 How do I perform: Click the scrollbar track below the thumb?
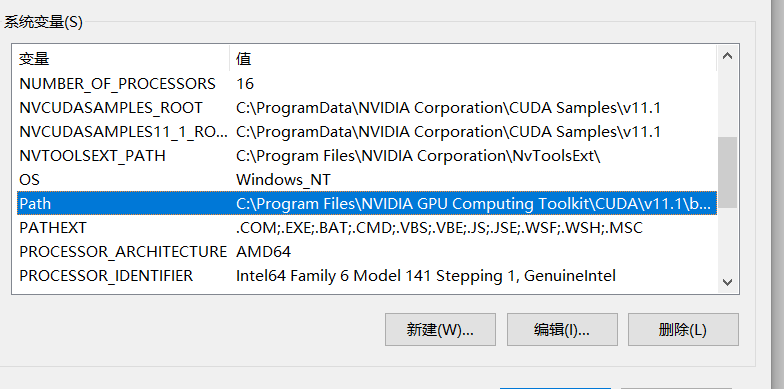(x=728, y=239)
